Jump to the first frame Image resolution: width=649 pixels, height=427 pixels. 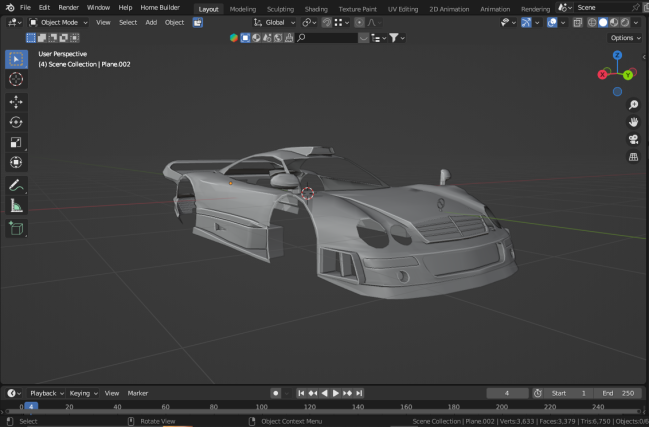point(301,393)
